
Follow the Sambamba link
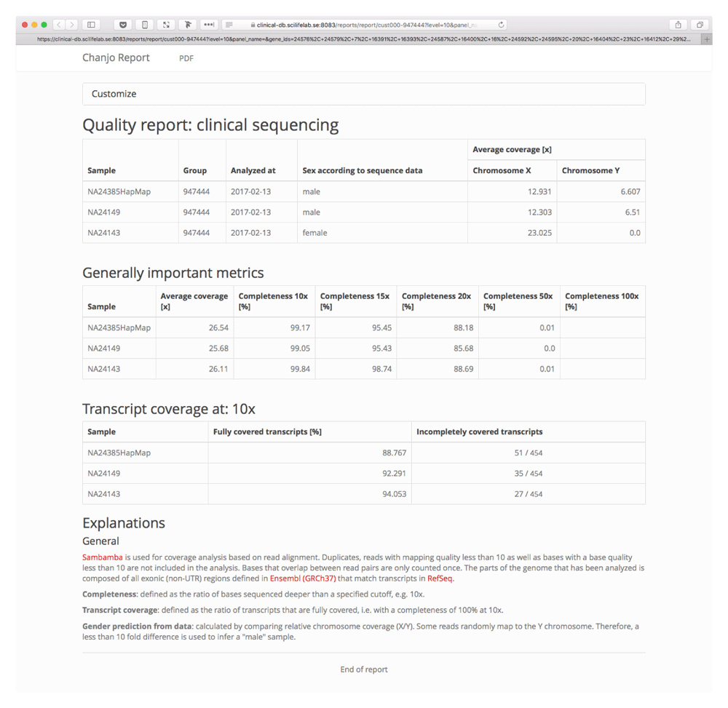click(103, 557)
